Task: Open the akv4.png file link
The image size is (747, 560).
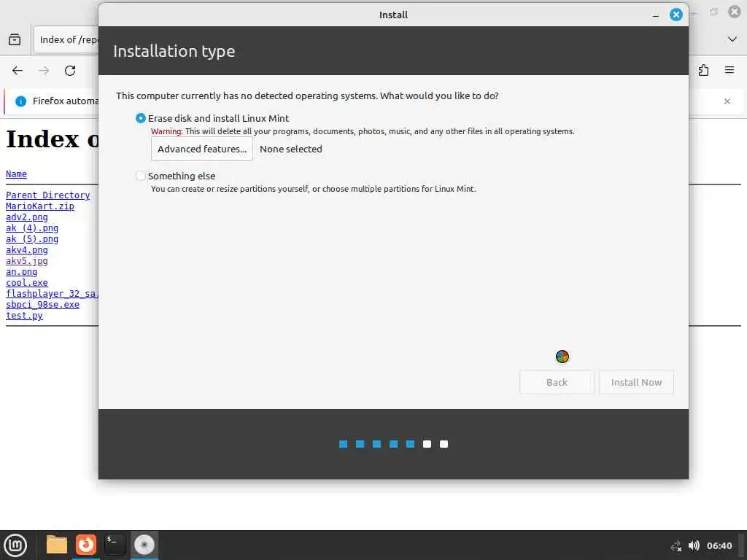Action: point(27,250)
